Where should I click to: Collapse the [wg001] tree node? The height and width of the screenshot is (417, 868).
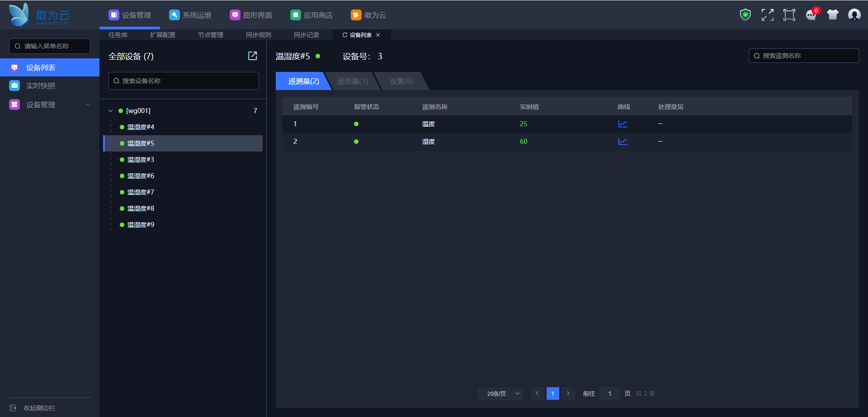[111, 111]
